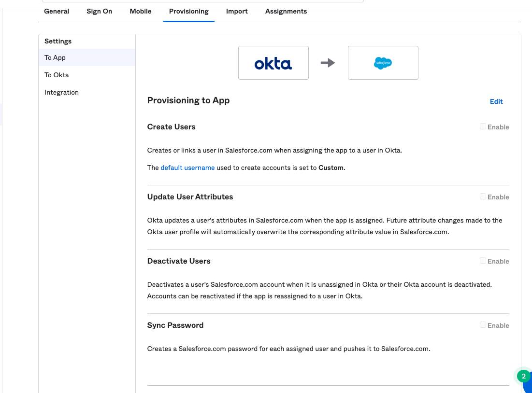Select To Okta in Settings sidebar
The width and height of the screenshot is (532, 393).
[x=87, y=75]
